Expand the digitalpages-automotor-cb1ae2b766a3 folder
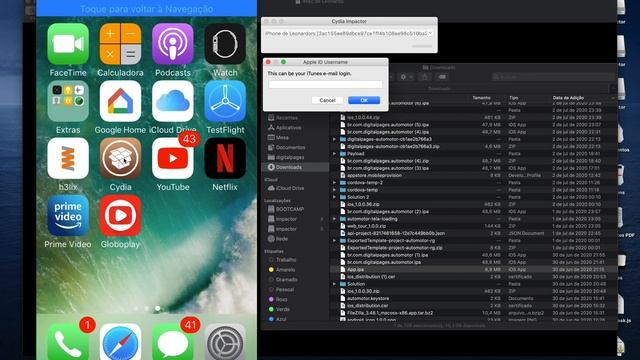Viewport: 640px width, 360px height. click(334, 139)
